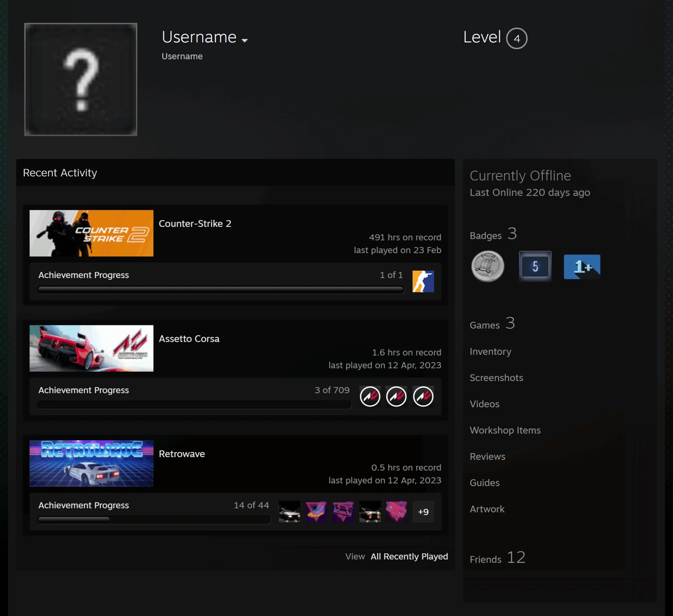The height and width of the screenshot is (616, 673).
Task: Show the +9 more Retrowave achievements
Action: coord(423,512)
